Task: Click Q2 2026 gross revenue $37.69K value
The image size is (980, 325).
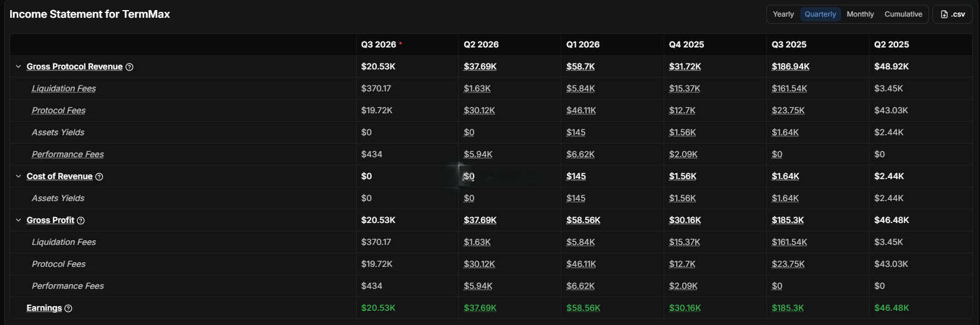Action: click(480, 66)
